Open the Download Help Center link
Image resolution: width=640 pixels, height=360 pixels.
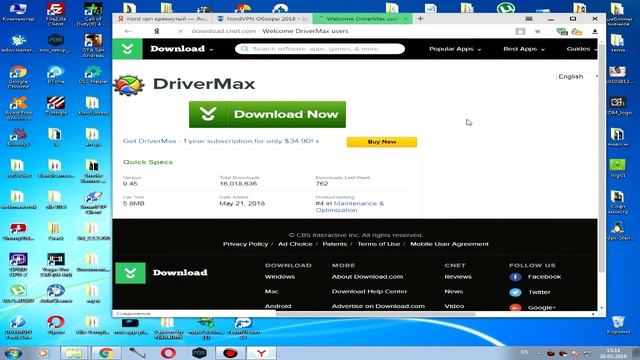coord(369,291)
